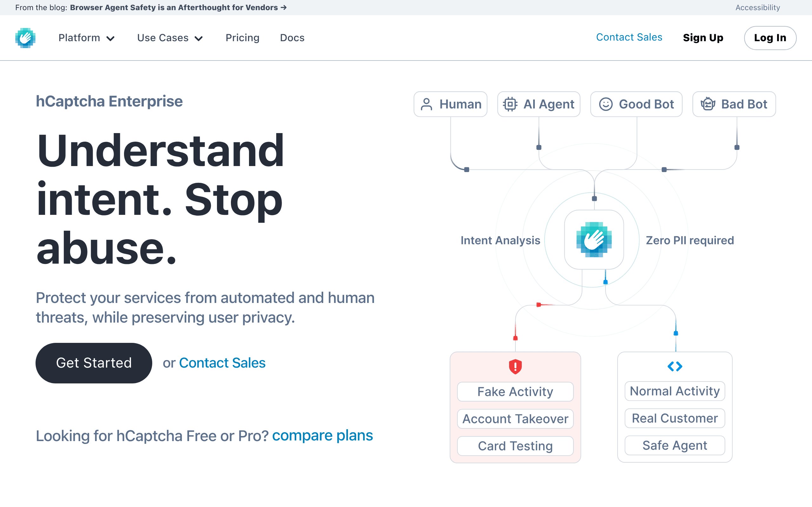Open the Pricing menu item
Viewport: 812px width, 507px height.
click(x=242, y=38)
